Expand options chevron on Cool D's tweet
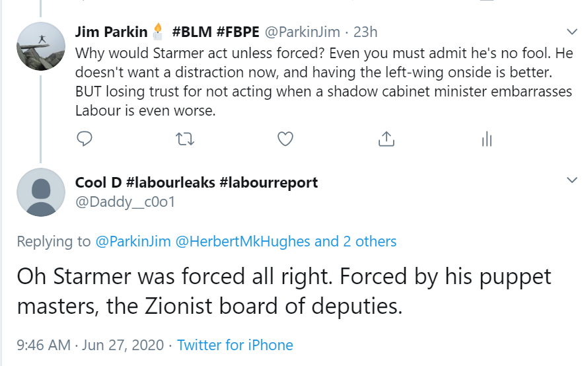Viewport: 588px width, 366px height. coord(571,180)
